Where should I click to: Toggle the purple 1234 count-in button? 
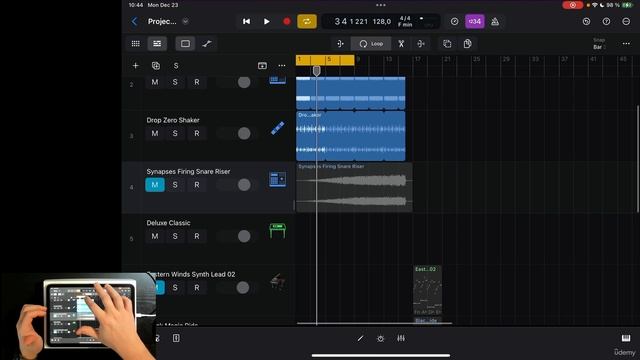click(475, 21)
